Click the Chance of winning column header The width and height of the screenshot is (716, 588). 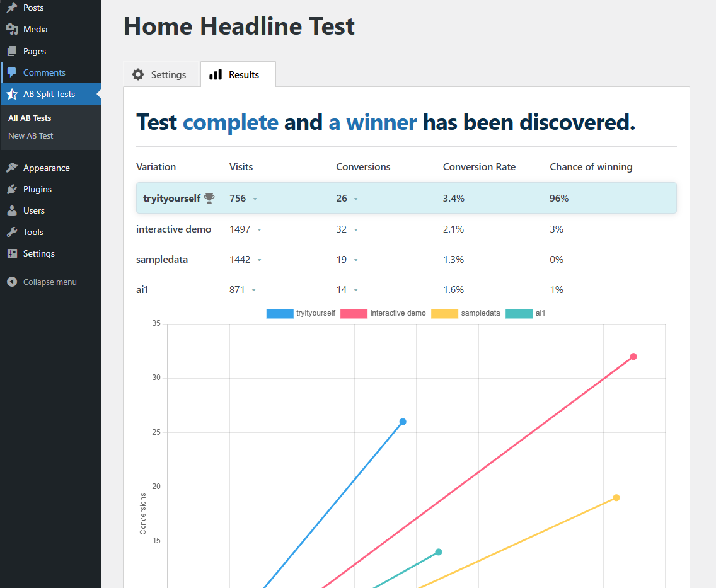[x=591, y=166]
